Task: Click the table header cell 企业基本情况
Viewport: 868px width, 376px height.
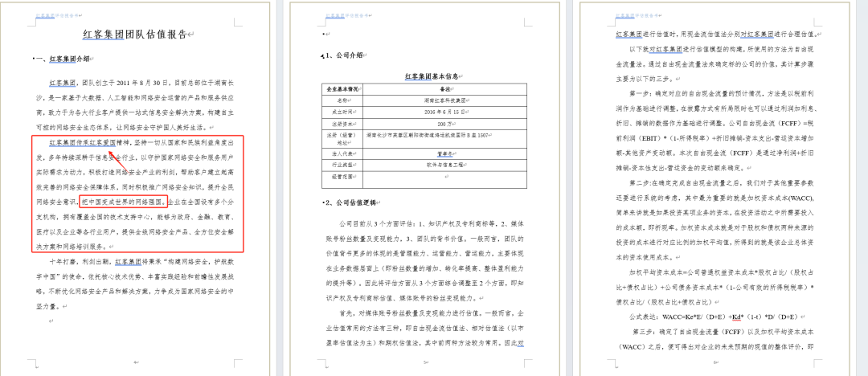Action: coord(342,88)
